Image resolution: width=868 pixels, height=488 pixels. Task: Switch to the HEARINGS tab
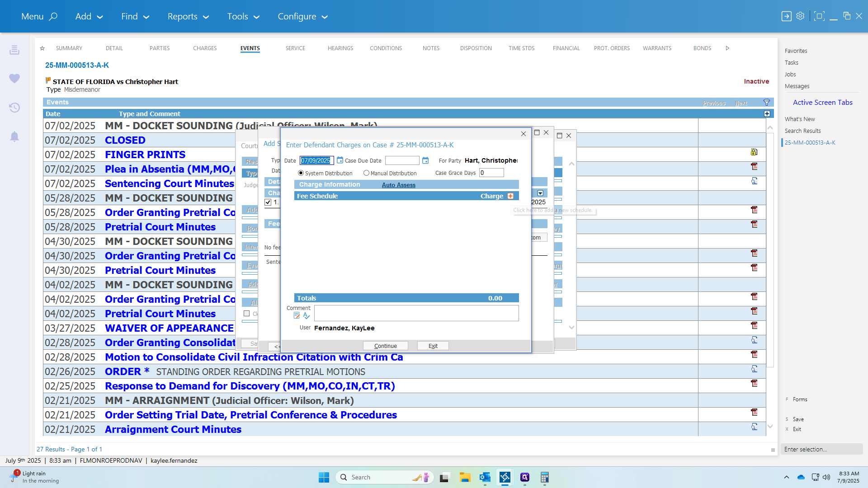click(x=340, y=48)
